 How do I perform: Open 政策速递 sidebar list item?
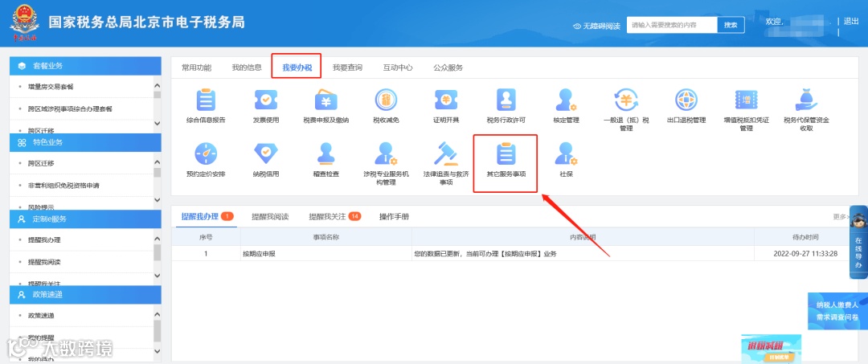pyautogui.click(x=41, y=315)
